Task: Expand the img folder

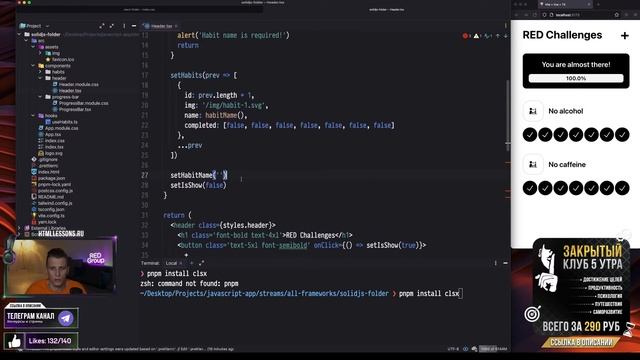Action: [x=40, y=53]
